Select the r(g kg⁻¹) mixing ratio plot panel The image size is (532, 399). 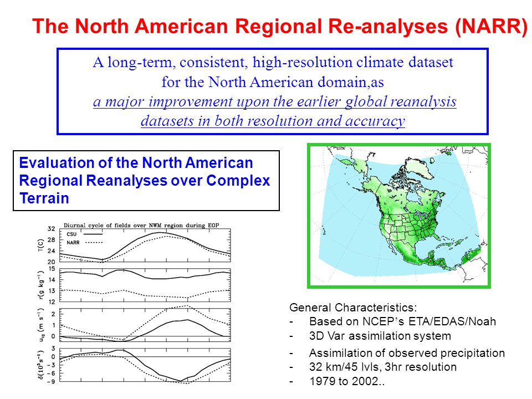pos(145,285)
